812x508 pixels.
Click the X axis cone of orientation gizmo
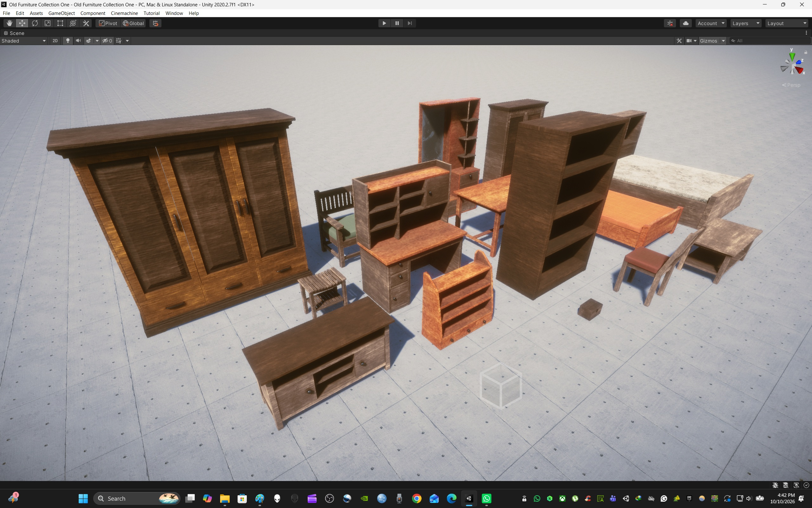click(x=799, y=70)
